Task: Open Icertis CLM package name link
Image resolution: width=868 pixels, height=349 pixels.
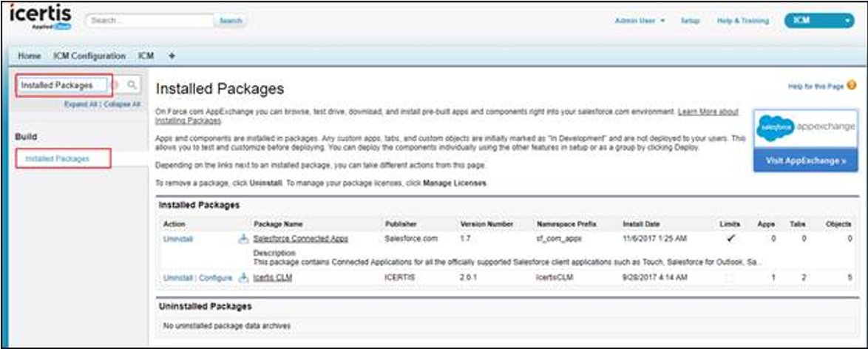Action: (x=272, y=277)
